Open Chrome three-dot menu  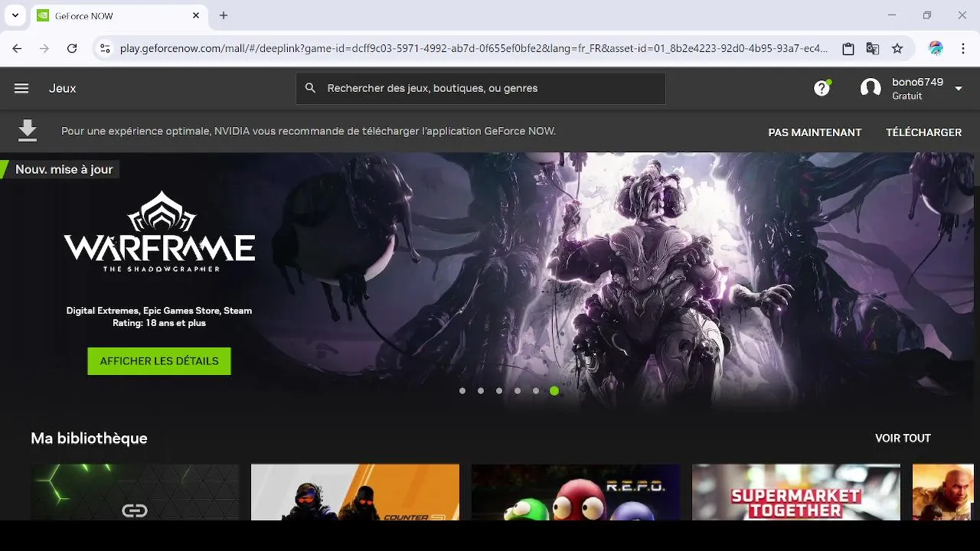pyautogui.click(x=963, y=48)
